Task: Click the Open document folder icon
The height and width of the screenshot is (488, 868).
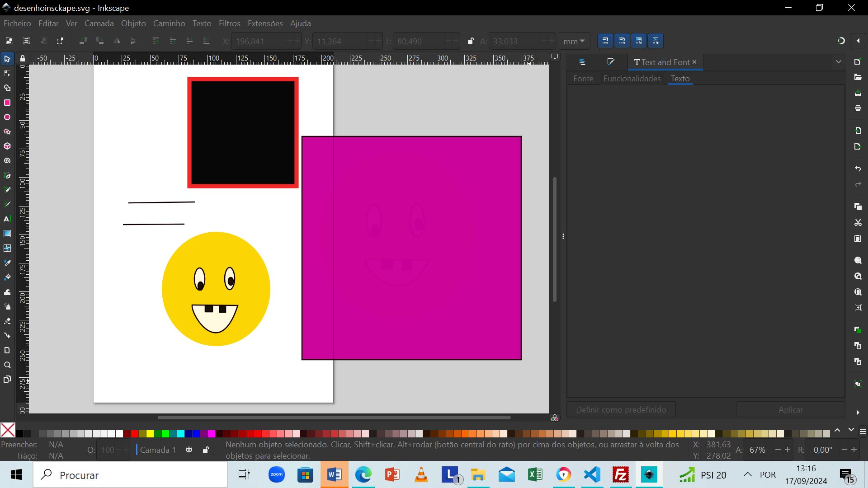Action: 858,77
